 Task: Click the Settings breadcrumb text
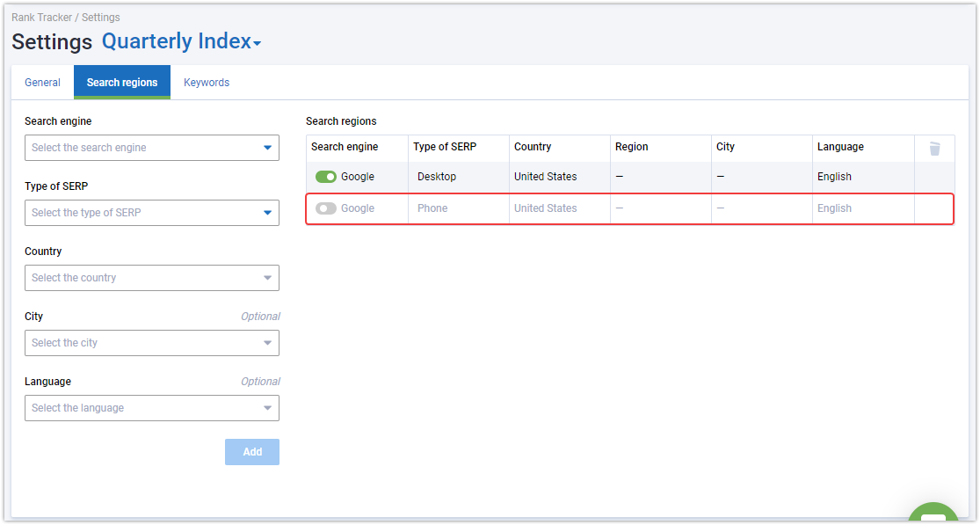pyautogui.click(x=100, y=18)
